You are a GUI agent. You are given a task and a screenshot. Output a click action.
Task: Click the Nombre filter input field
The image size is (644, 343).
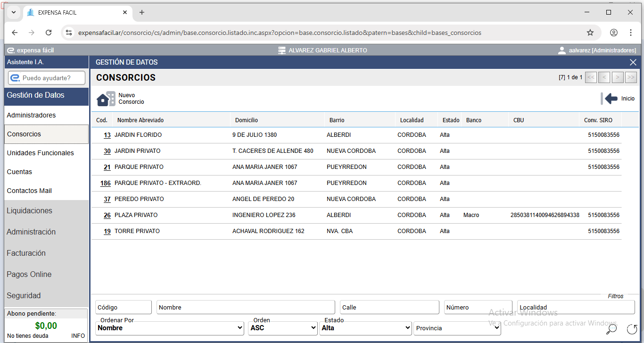[246, 307]
